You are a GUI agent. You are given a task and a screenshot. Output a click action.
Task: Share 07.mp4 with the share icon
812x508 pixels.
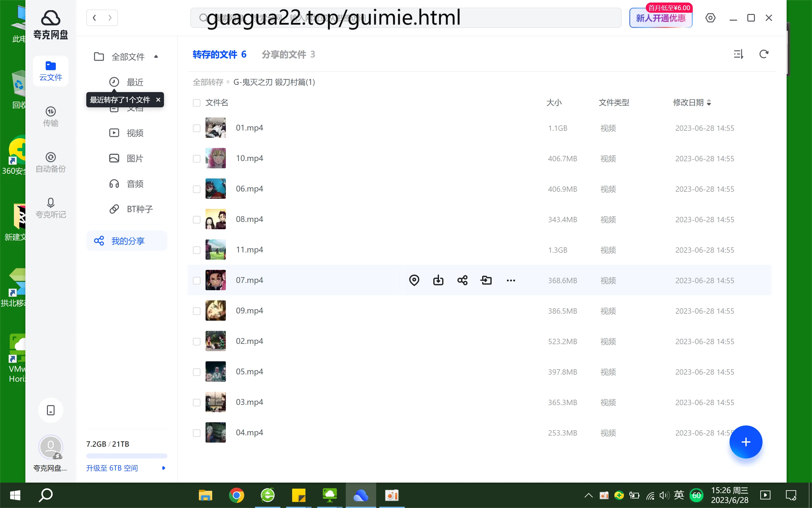pos(462,280)
